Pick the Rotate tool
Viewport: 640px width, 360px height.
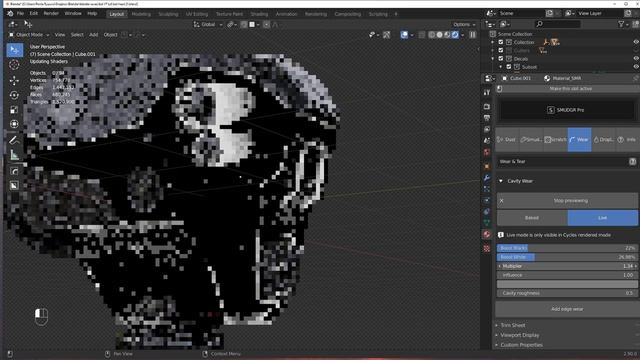14,95
